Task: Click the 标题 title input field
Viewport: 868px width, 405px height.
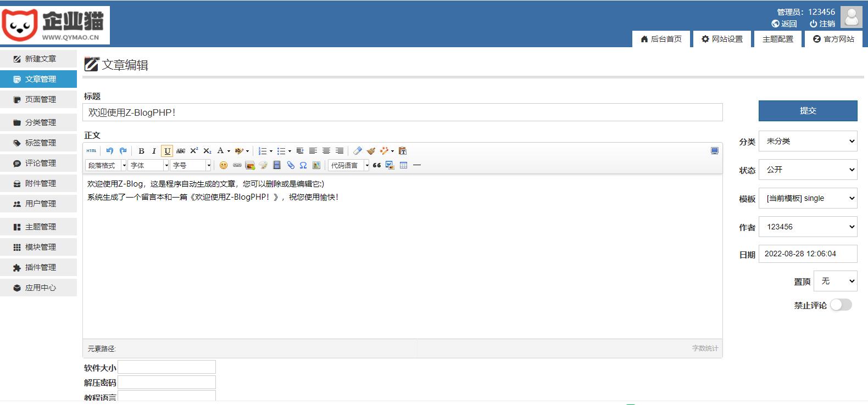Action: 403,113
